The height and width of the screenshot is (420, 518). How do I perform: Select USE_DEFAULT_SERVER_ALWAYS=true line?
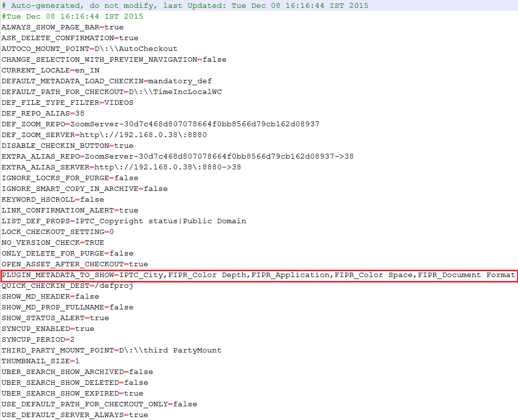click(x=74, y=415)
